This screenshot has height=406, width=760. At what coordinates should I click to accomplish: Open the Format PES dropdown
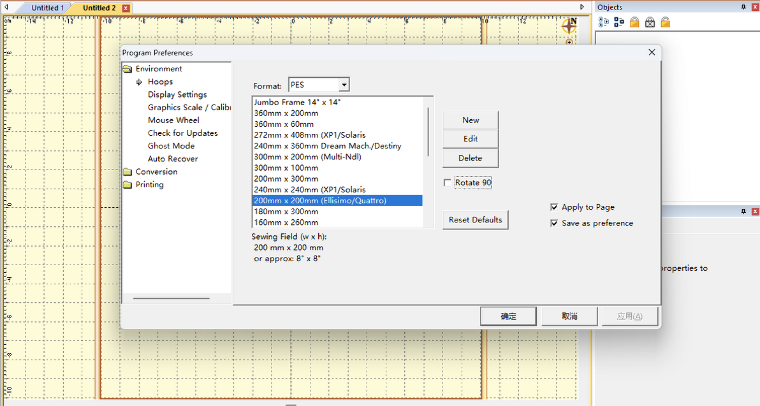pyautogui.click(x=344, y=85)
